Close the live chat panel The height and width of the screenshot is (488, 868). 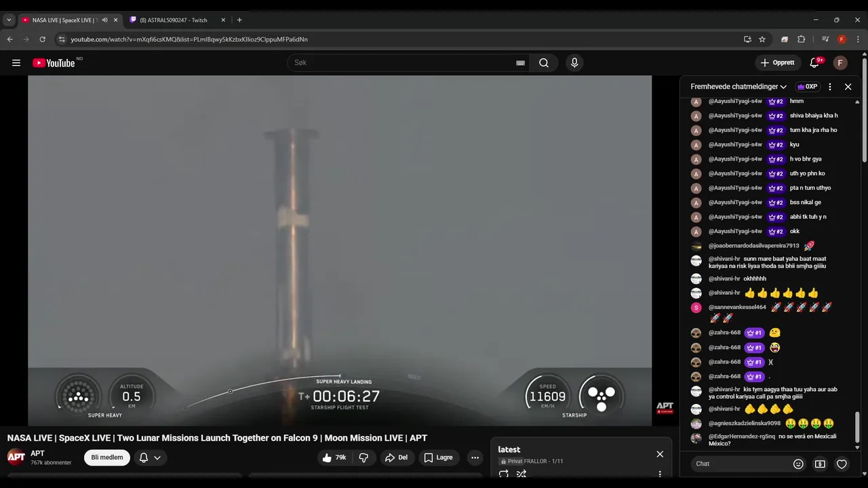(x=848, y=87)
